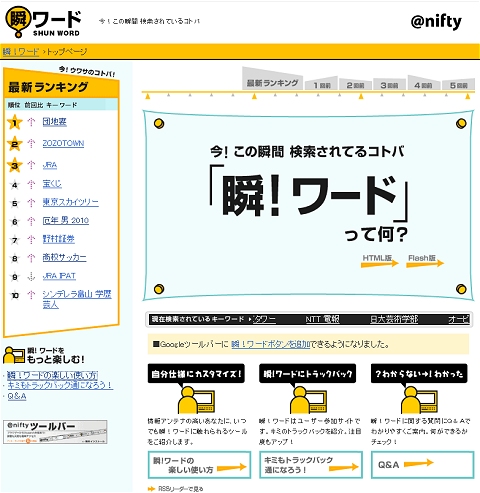Click the もっと楽しむ person icon
The width and height of the screenshot is (480, 493).
pyautogui.click(x=14, y=355)
